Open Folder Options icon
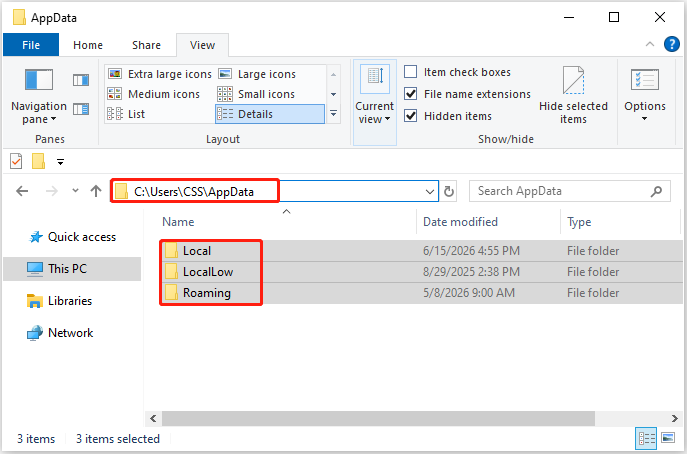 click(645, 80)
